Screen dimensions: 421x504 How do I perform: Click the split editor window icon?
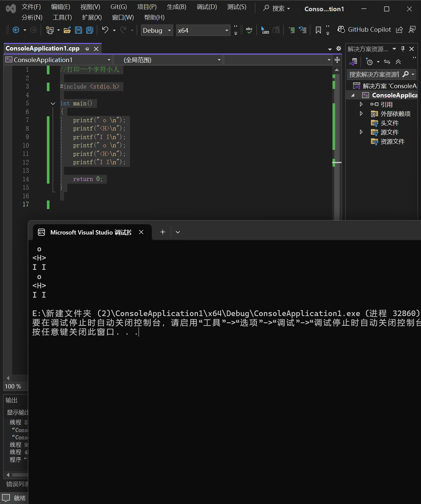(x=337, y=60)
